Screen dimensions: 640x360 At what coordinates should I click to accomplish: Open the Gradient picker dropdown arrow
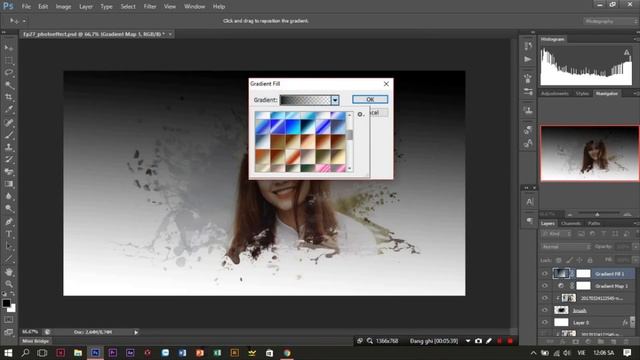(x=335, y=100)
